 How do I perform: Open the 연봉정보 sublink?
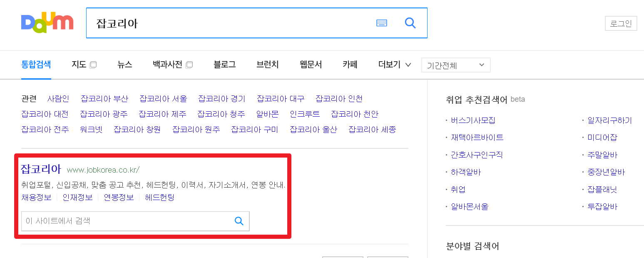pyautogui.click(x=119, y=198)
